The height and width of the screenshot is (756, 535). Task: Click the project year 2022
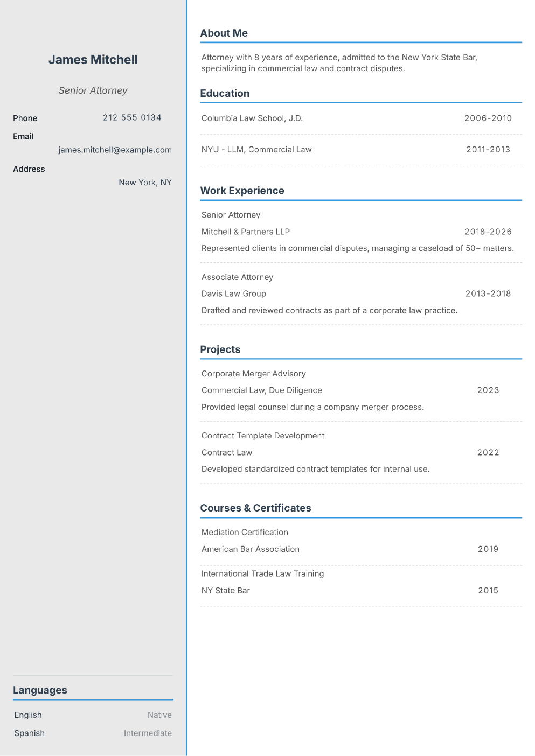click(488, 452)
